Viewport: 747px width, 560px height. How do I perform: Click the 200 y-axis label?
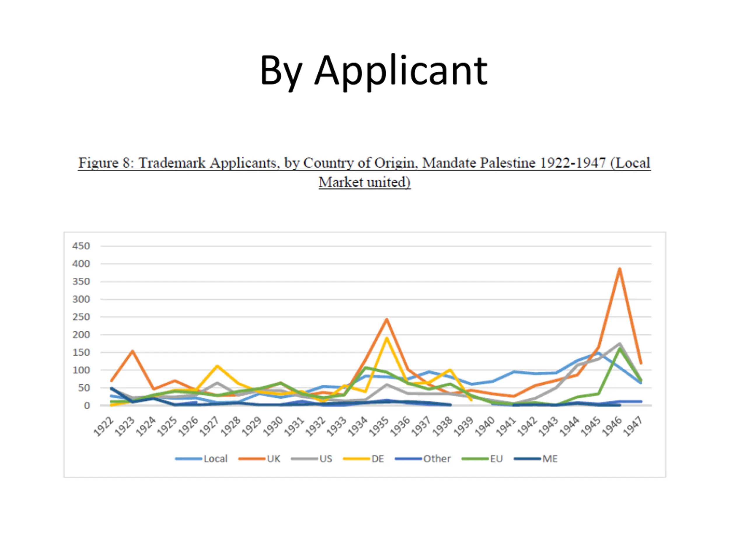pos(81,335)
